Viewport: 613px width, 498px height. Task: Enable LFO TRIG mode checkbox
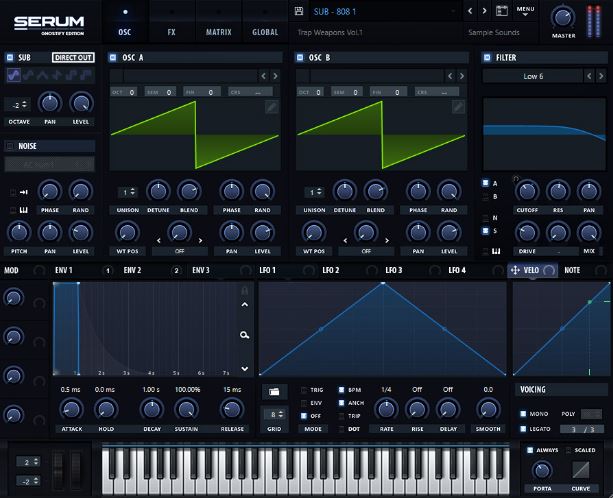pyautogui.click(x=305, y=390)
